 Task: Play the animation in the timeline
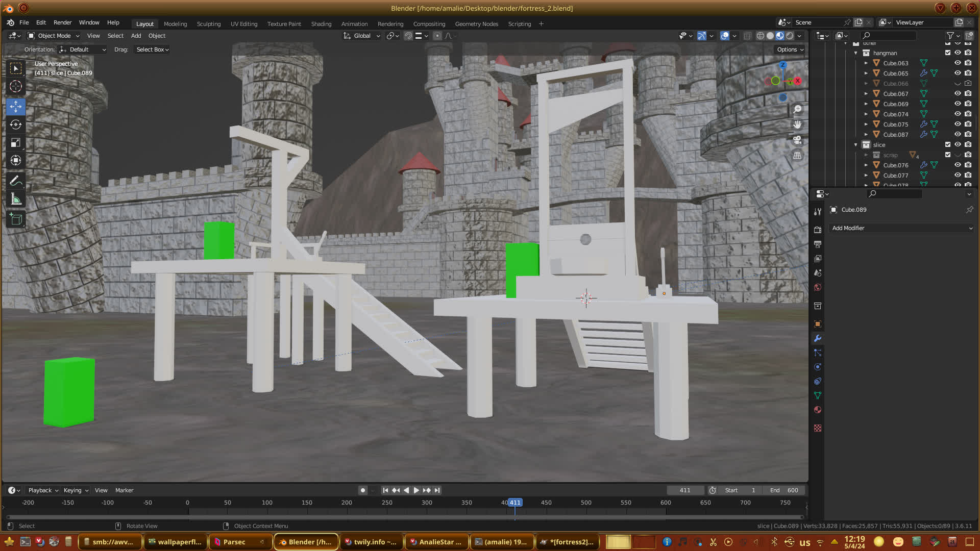tap(416, 490)
